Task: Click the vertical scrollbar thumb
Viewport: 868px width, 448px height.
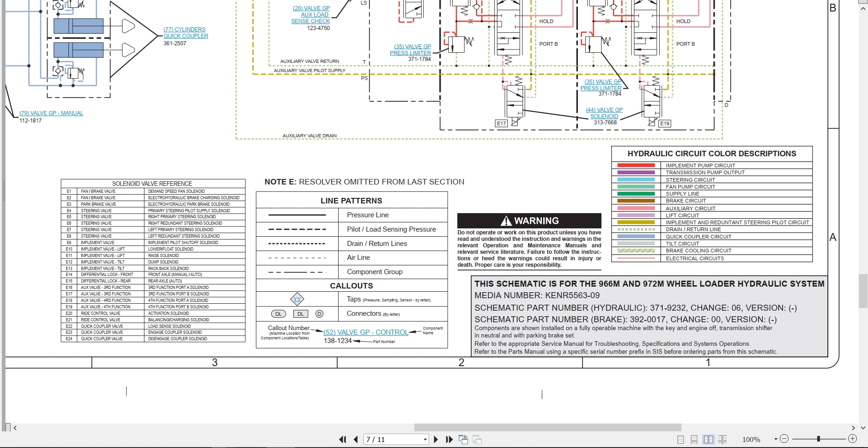Action: click(863, 291)
